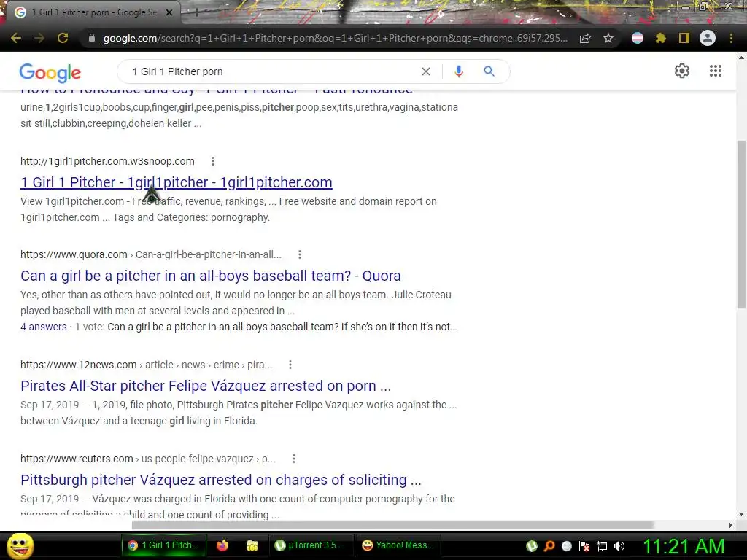This screenshot has width=747, height=560.
Task: Open the 1girl1pitcher.com w3snoop result
Action: coord(177,182)
